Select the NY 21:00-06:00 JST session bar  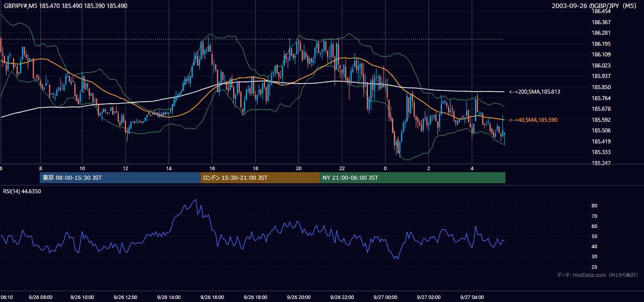point(412,178)
